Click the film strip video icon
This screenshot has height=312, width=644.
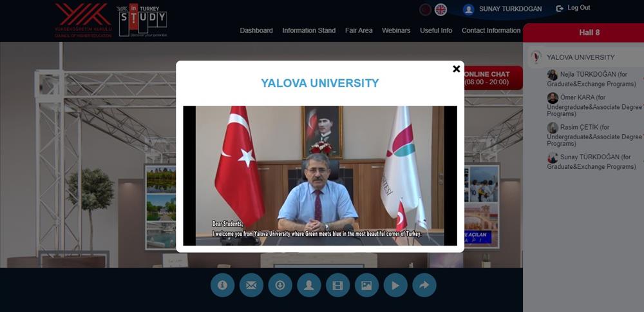[x=337, y=286]
